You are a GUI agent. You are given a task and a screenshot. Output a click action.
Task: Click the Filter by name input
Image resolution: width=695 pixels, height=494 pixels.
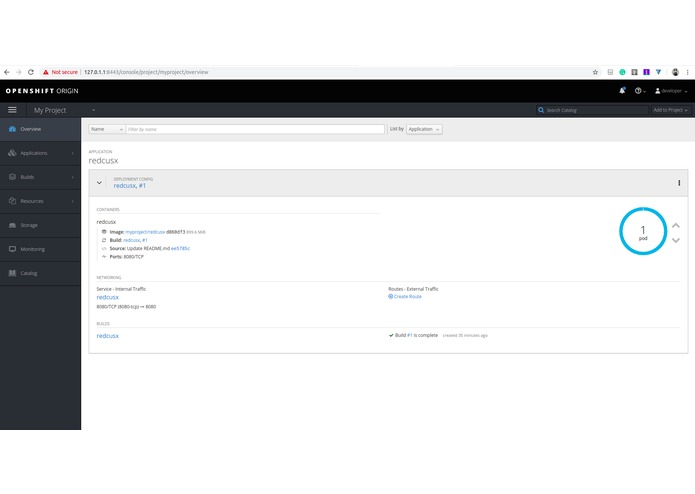tap(255, 129)
